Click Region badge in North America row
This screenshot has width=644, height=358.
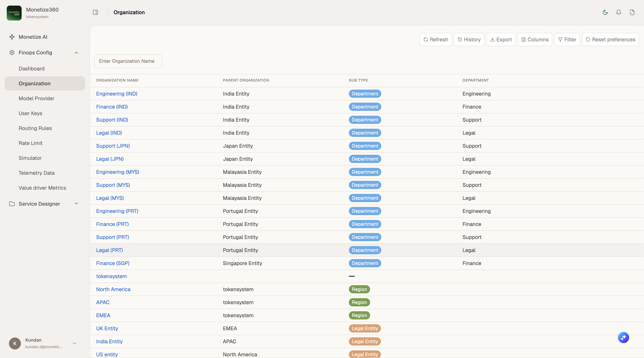pyautogui.click(x=359, y=289)
